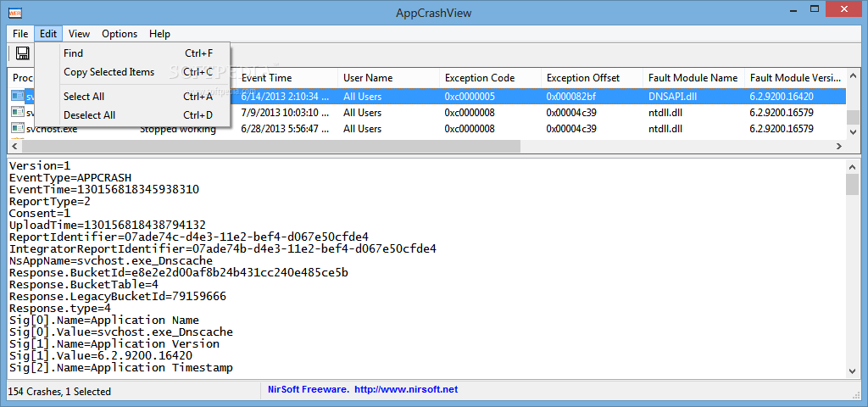Screen dimensions: 868x407
Task: Click the svchost.exe name in the 6/28/2013 row
Action: coord(52,129)
